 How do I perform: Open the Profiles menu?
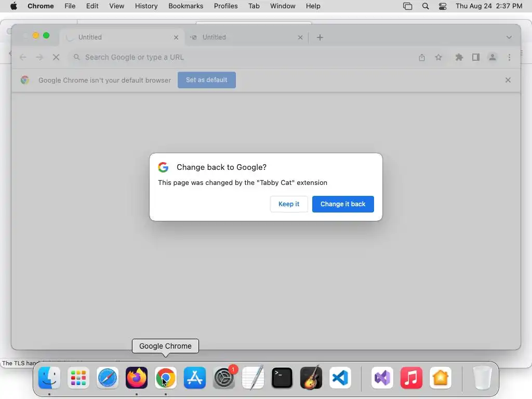(x=225, y=6)
